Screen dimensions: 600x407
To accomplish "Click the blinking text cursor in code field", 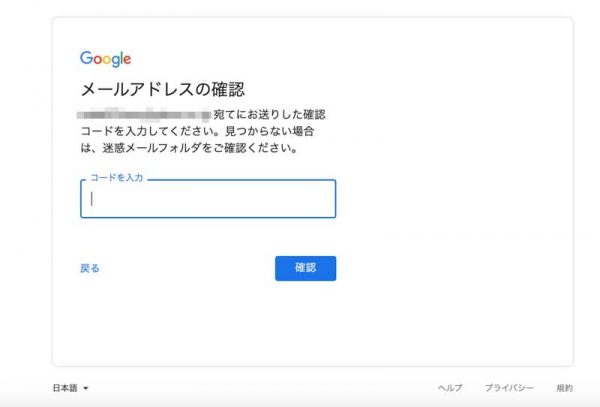I will (91, 199).
